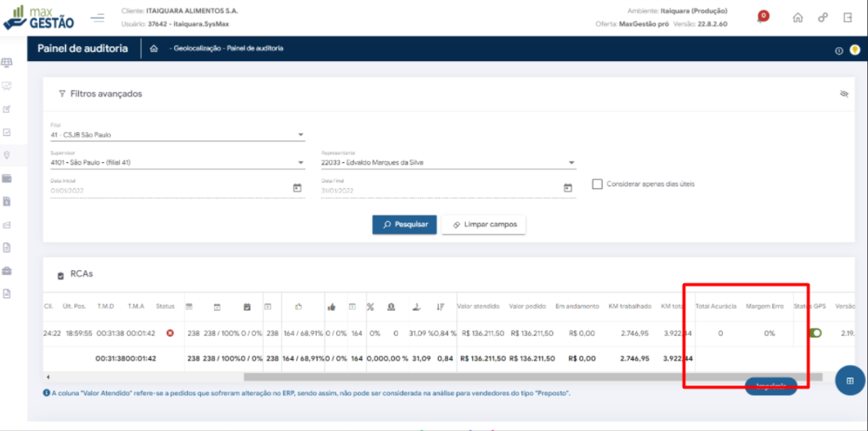This screenshot has width=868, height=431.
Task: Hide filters with the crossed-eye icon
Action: (844, 94)
